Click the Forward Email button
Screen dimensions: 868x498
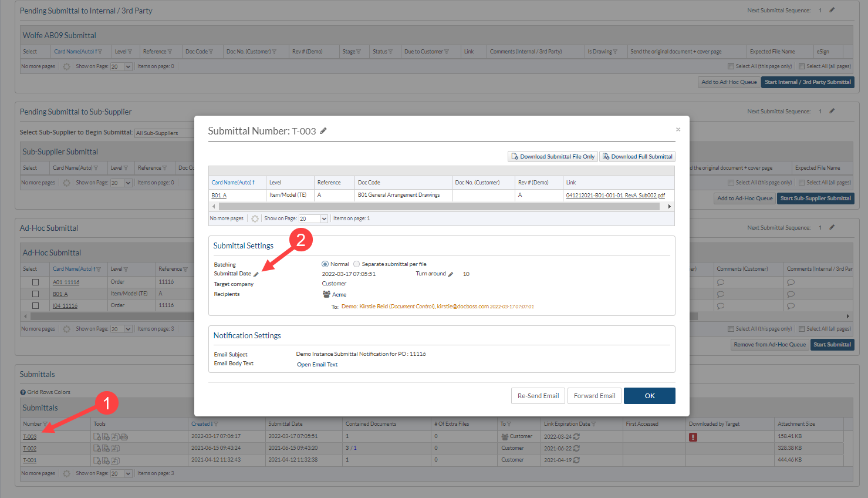(595, 396)
